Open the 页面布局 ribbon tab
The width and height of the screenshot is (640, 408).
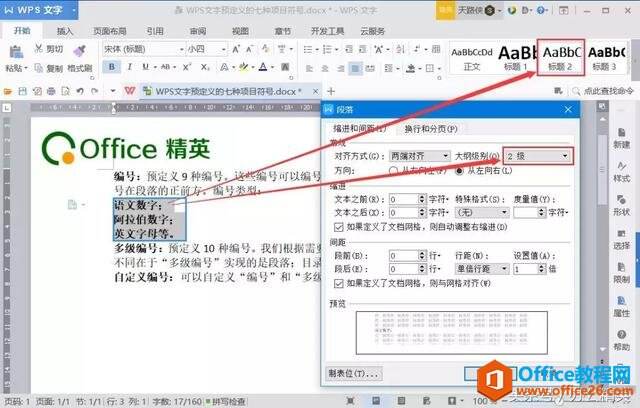coord(110,31)
